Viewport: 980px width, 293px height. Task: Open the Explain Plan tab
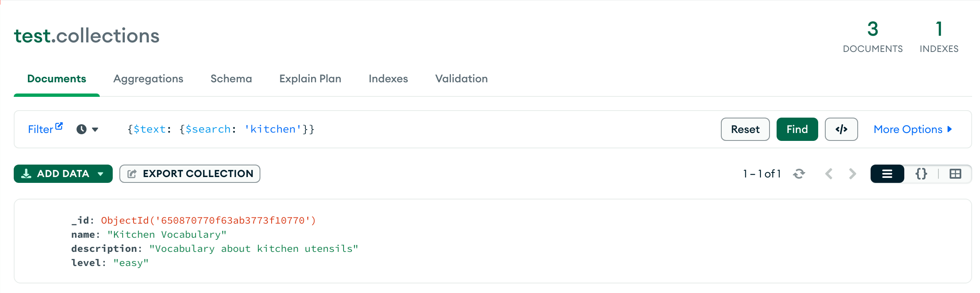[310, 79]
